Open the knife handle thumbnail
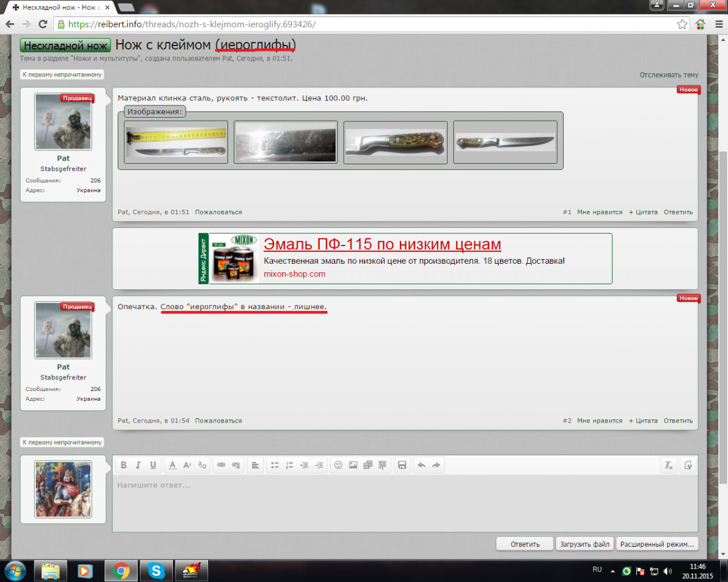728x582 pixels. [396, 142]
